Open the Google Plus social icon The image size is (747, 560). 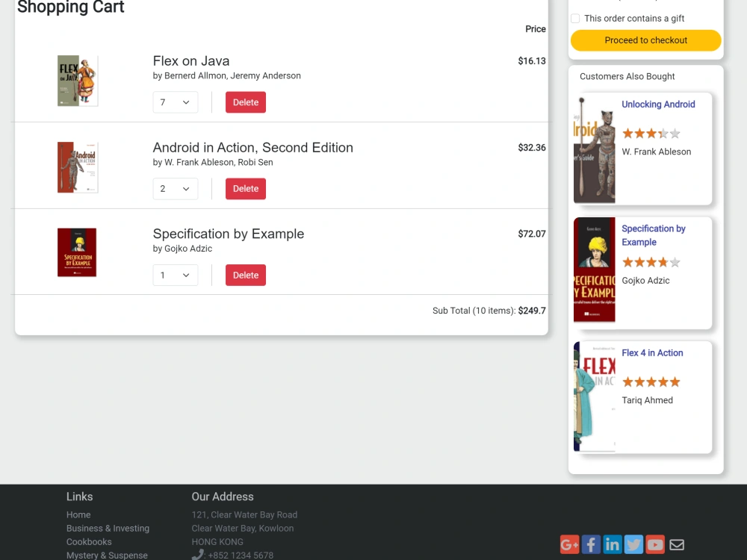point(569,544)
